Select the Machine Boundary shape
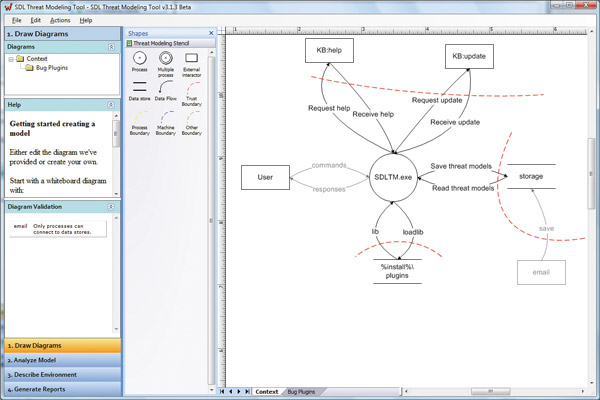 (x=166, y=123)
